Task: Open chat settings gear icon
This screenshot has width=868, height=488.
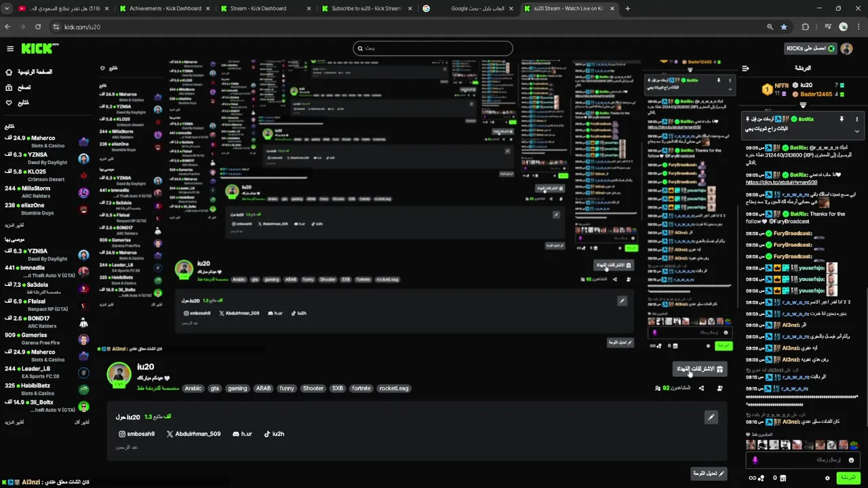Action: point(827,478)
